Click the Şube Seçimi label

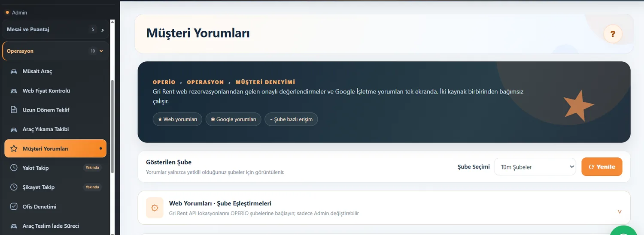point(474,167)
